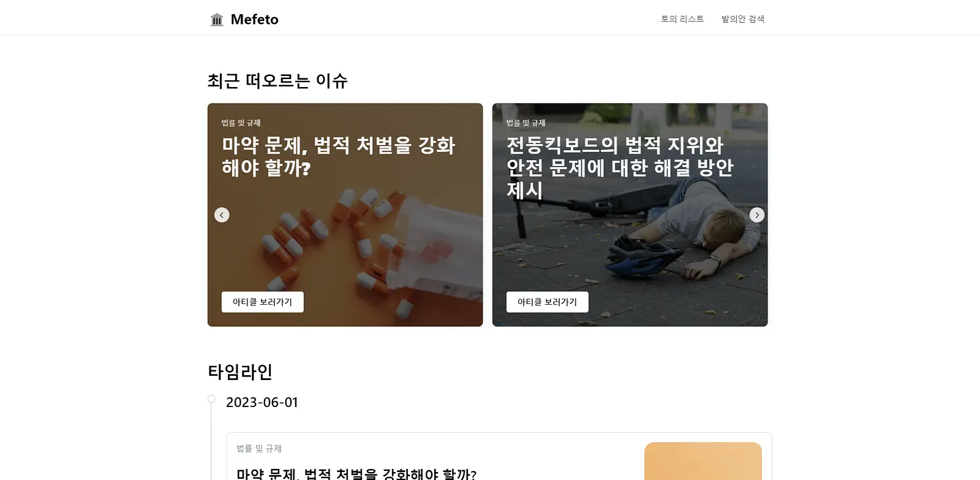980x480 pixels.
Task: Click the timeline circle marker for 2023-06-01
Action: (x=211, y=399)
